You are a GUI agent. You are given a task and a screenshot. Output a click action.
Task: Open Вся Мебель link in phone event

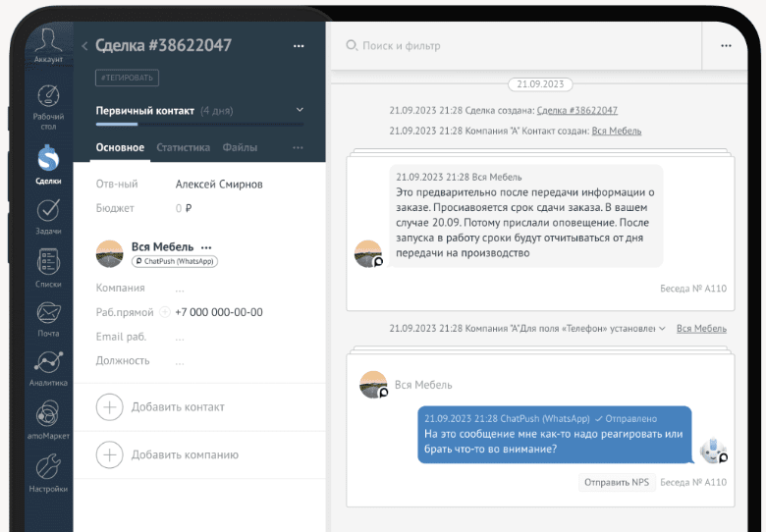[x=701, y=329]
